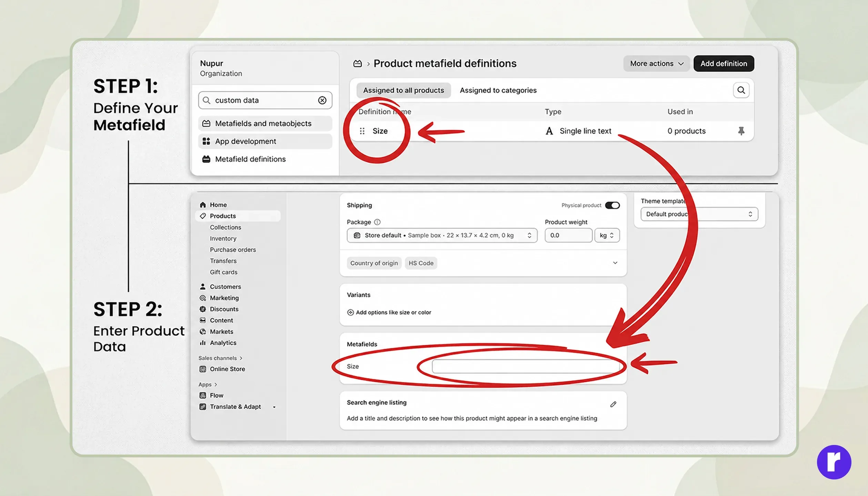Switch to Assigned to categories tab
868x496 pixels.
tap(498, 90)
